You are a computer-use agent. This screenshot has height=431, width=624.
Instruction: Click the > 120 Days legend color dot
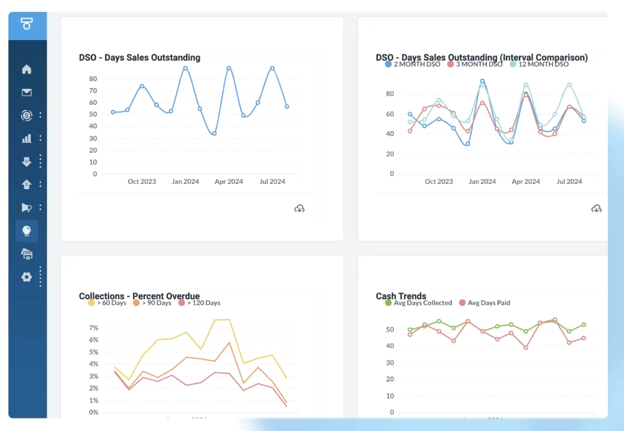181,303
